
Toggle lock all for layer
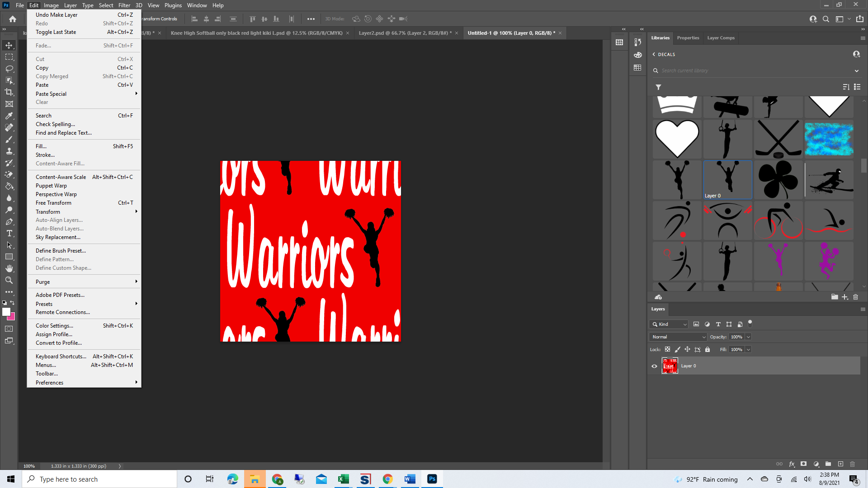point(708,349)
